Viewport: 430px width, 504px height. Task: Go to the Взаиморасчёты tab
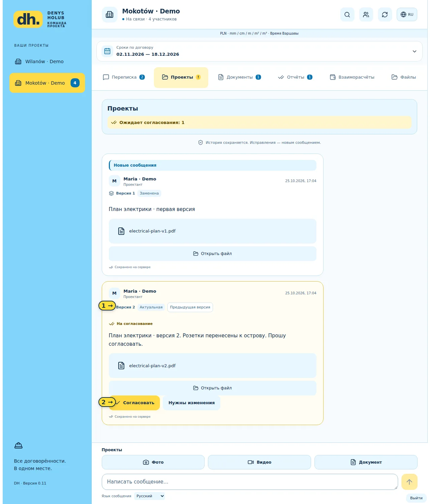(352, 77)
